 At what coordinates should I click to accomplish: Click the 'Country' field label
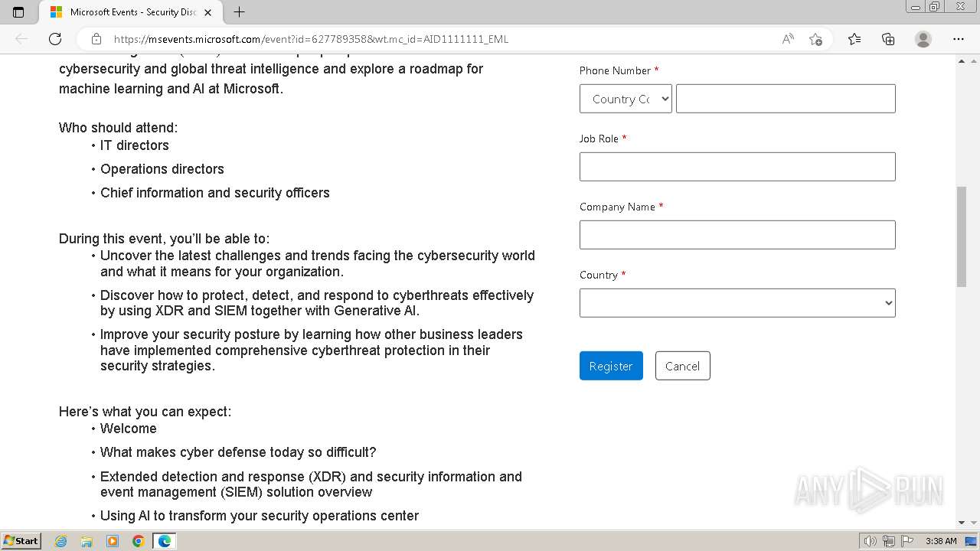coord(599,275)
